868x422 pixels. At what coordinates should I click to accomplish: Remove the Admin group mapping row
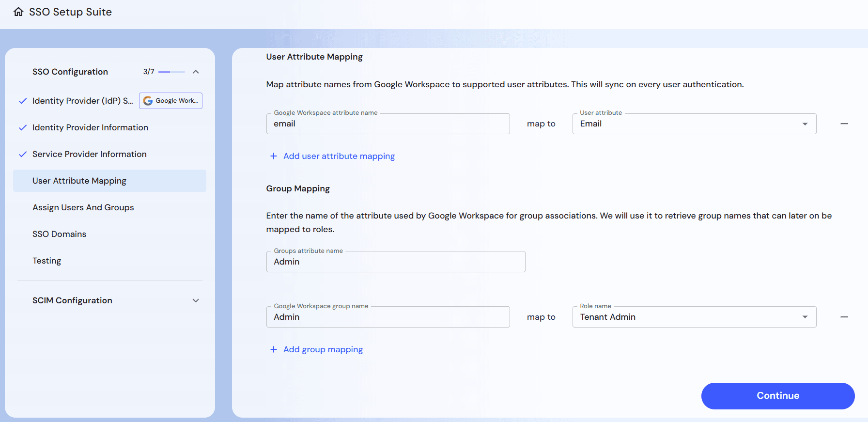click(844, 317)
